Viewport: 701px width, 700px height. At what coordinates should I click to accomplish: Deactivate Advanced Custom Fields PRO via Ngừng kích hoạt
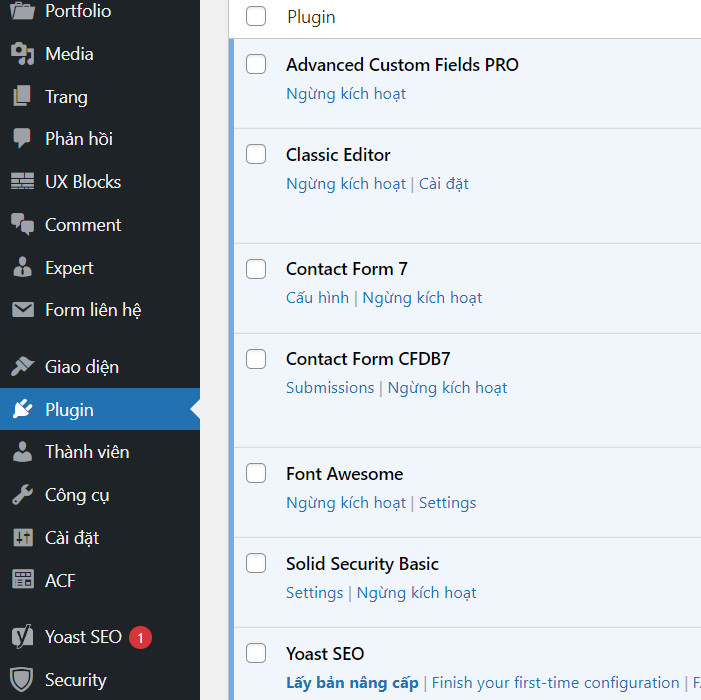click(x=346, y=94)
